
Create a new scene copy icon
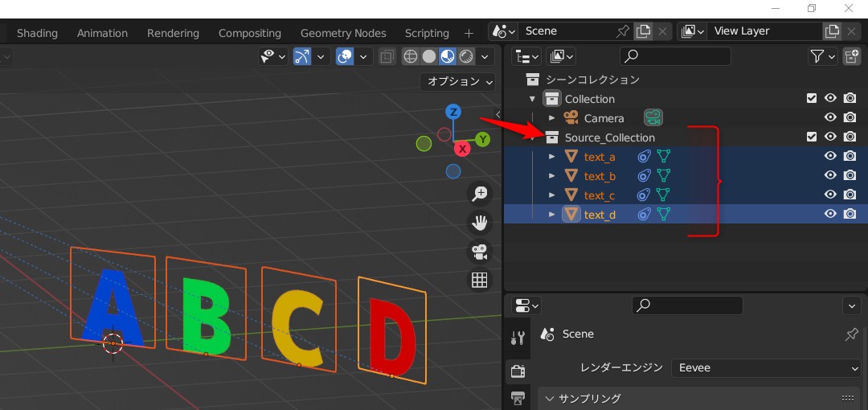643,31
